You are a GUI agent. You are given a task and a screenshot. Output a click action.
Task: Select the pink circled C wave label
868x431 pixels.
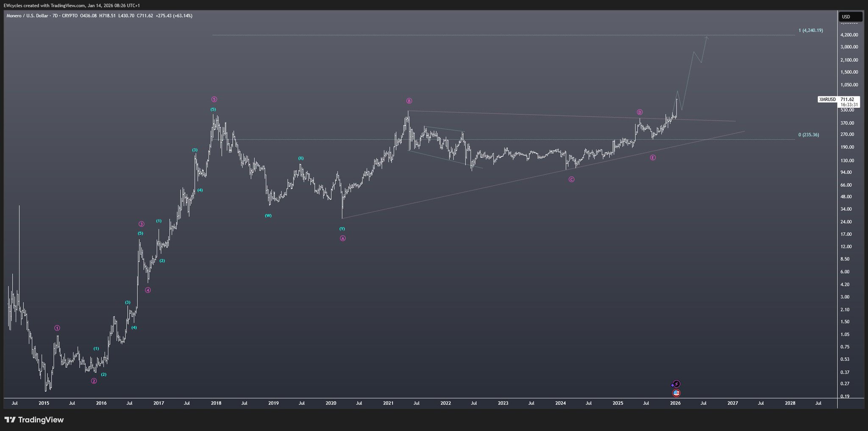571,179
